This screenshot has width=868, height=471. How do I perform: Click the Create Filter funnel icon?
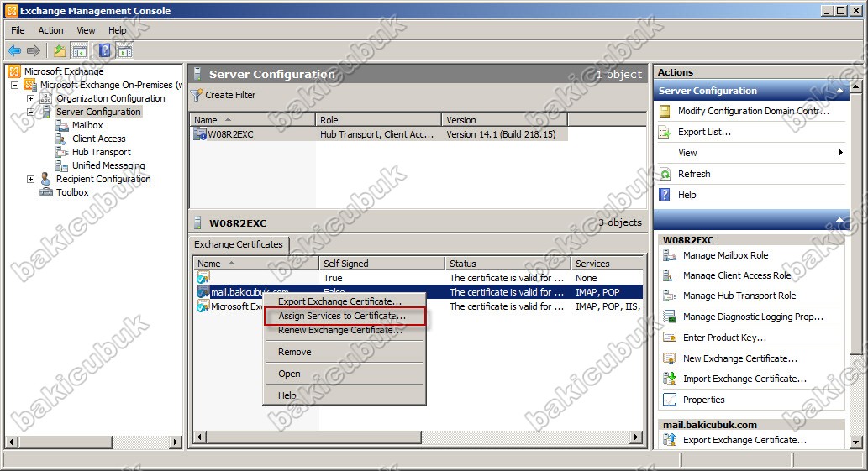[x=197, y=95]
